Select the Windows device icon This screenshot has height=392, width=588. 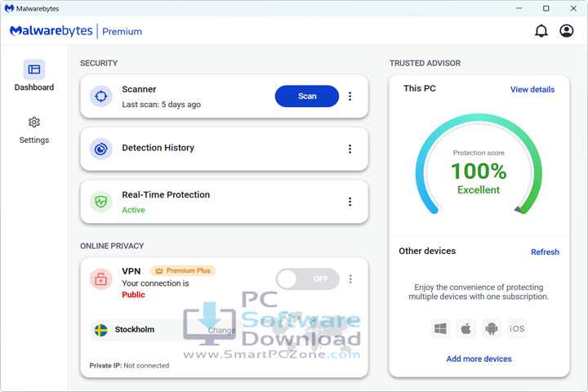(x=440, y=329)
